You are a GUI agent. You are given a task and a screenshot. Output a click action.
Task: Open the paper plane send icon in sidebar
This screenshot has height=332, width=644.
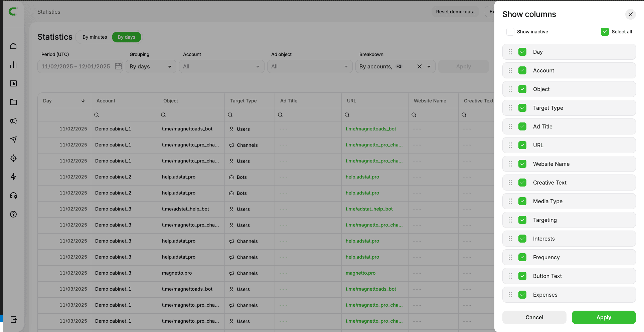click(13, 139)
